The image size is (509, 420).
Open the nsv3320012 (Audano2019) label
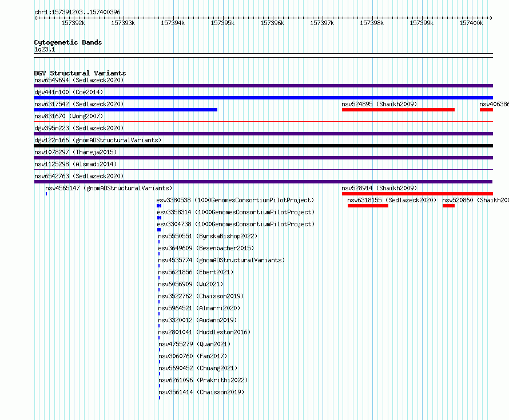[197, 320]
